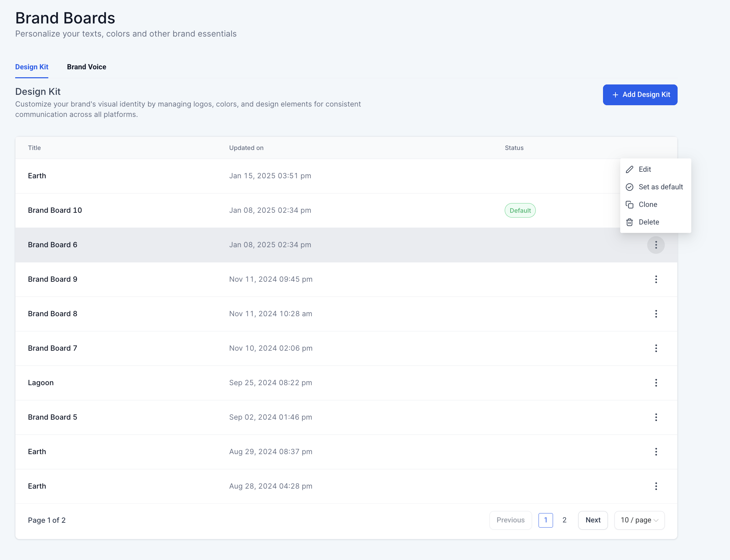Viewport: 730px width, 560px height.
Task: Open three-dot menu for Brand Board 8
Action: point(656,314)
